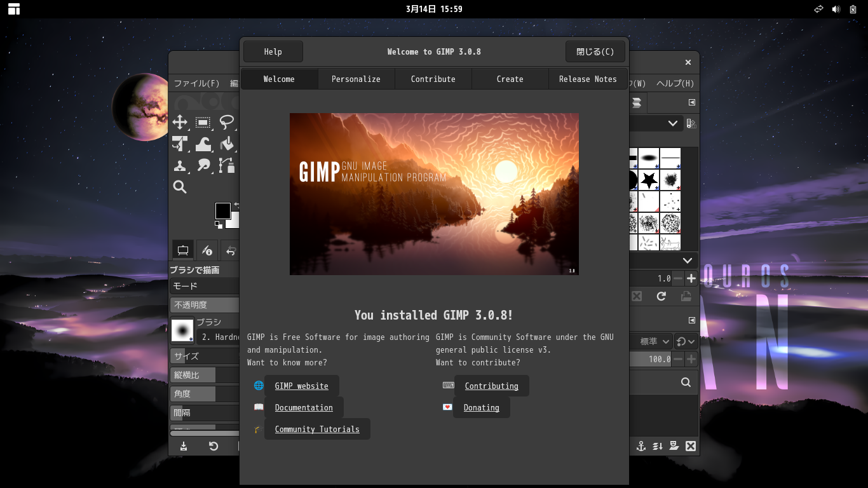Click the black foreground color swatch
This screenshot has width=868, height=488.
pyautogui.click(x=222, y=211)
